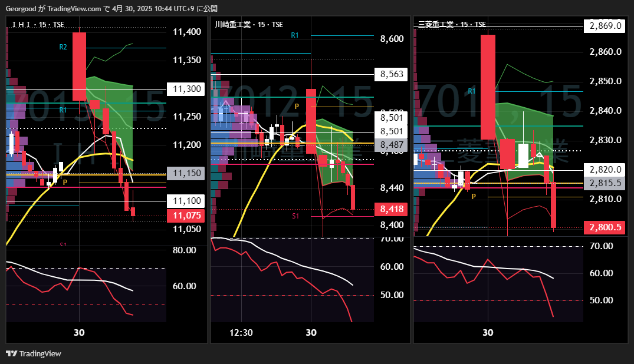The height and width of the screenshot is (364, 634).
Task: Click the 80.00 RSI level on IHI chart
Action: click(x=185, y=250)
